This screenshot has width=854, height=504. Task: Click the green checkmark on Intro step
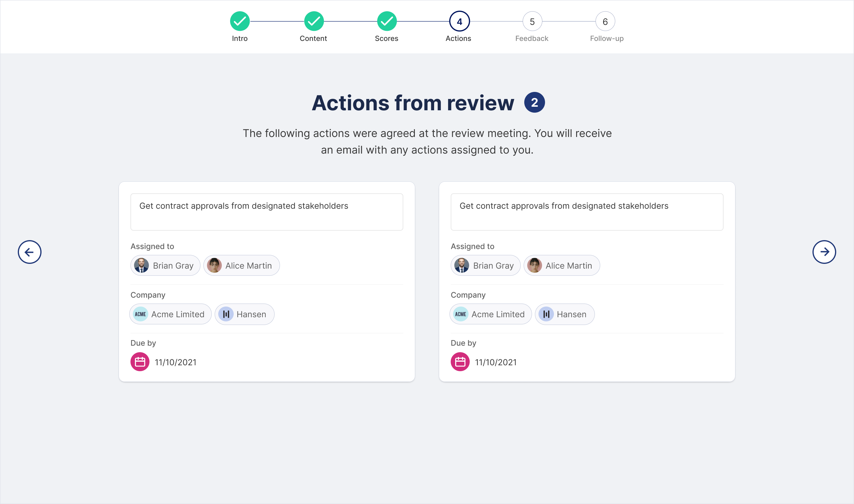click(x=240, y=21)
